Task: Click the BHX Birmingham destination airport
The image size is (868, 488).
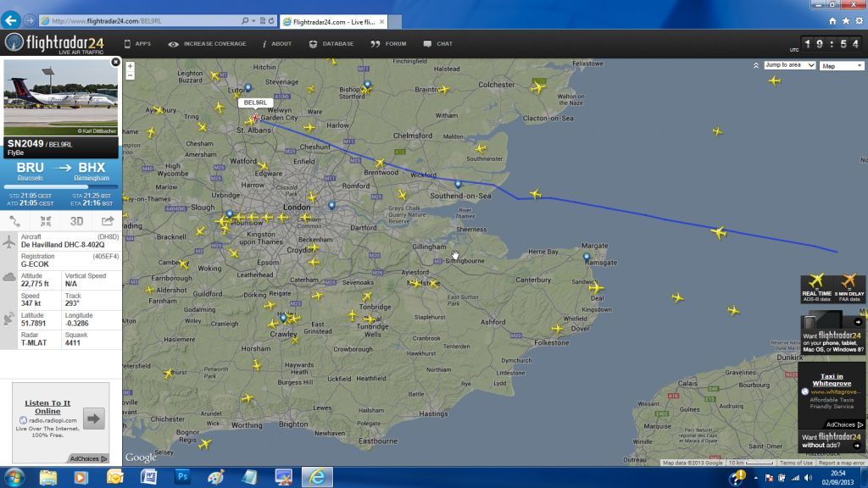Action: [x=92, y=171]
